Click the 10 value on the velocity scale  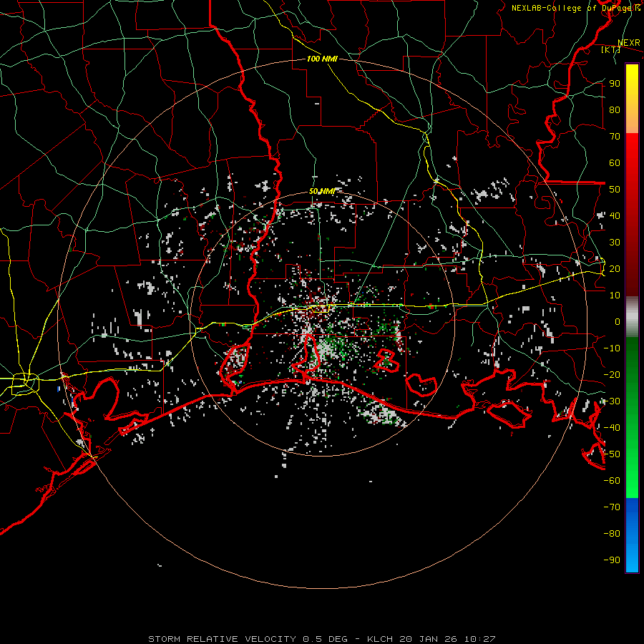[x=615, y=296]
